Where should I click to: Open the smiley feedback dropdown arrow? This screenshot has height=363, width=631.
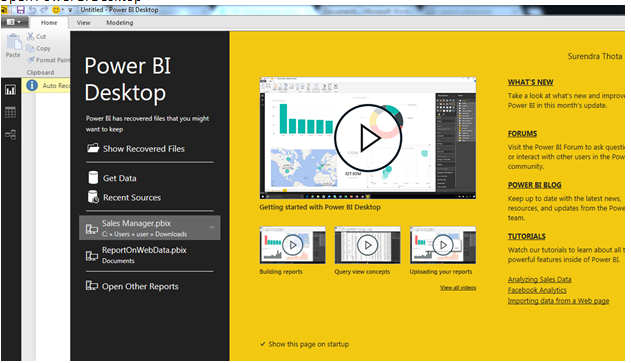[63, 10]
